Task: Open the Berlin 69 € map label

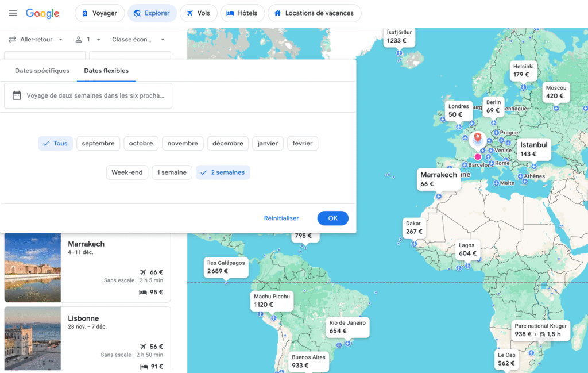Action: pyautogui.click(x=493, y=106)
